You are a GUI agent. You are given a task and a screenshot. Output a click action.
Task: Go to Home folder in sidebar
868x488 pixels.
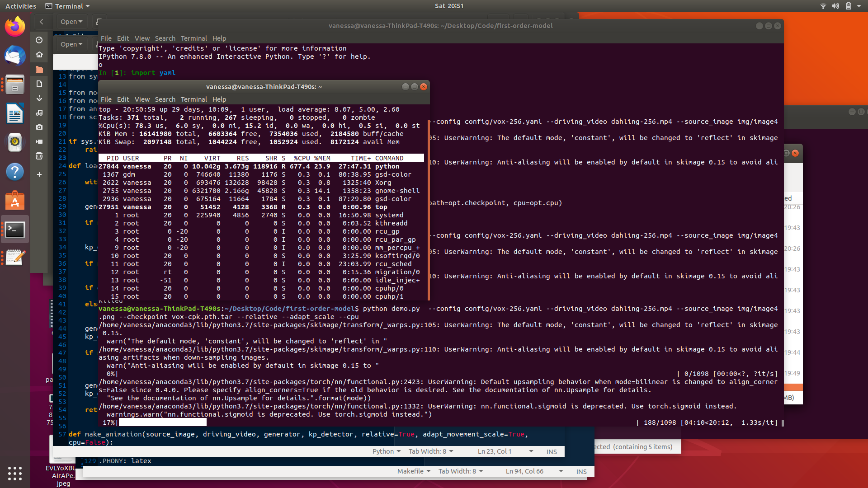pos(39,55)
